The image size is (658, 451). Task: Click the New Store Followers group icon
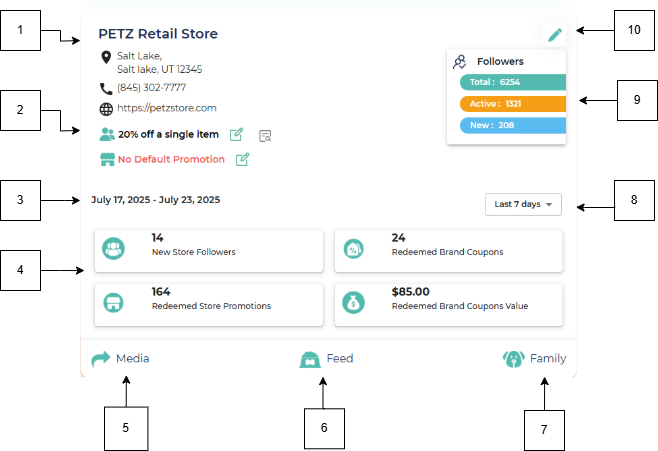point(113,248)
